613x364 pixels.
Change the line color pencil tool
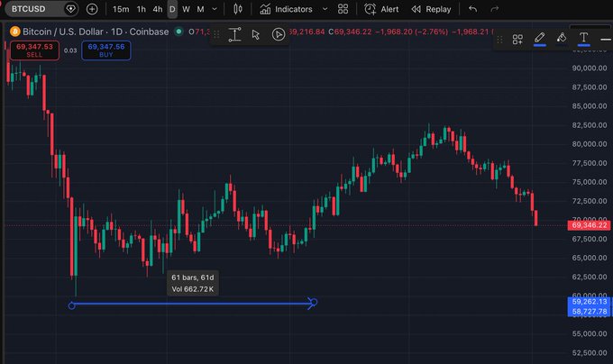[x=539, y=39]
